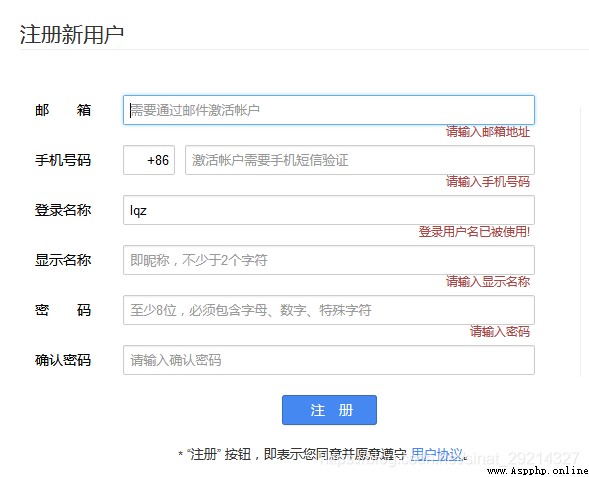Image resolution: width=589 pixels, height=477 pixels.
Task: Click the 确认密码 field label
Action: (63, 360)
